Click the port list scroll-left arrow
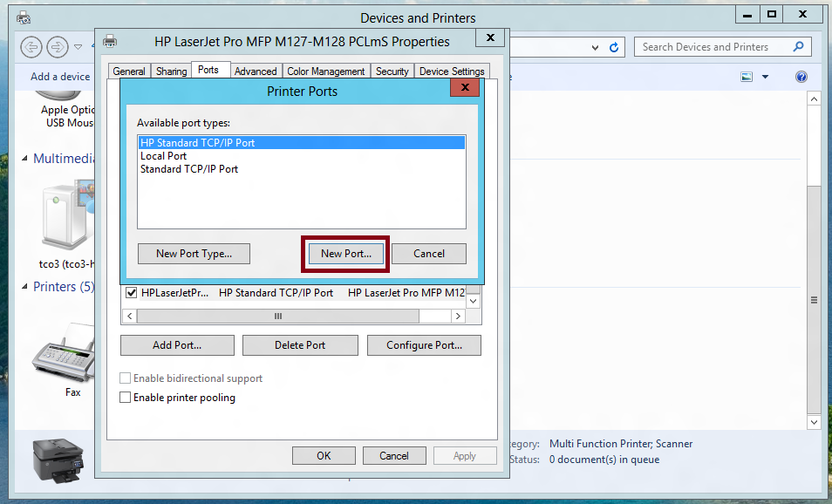Screen dimensions: 832x504 [x=129, y=317]
